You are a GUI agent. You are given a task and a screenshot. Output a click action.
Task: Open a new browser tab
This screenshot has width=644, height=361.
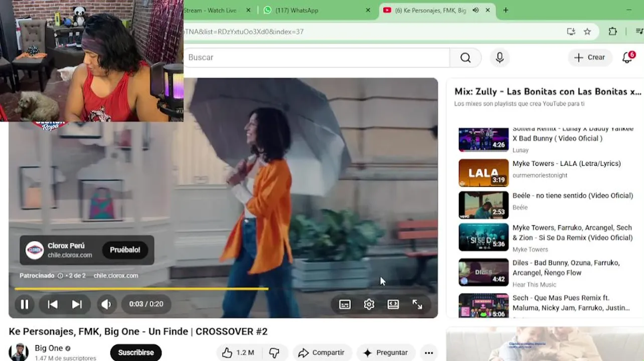click(x=506, y=10)
